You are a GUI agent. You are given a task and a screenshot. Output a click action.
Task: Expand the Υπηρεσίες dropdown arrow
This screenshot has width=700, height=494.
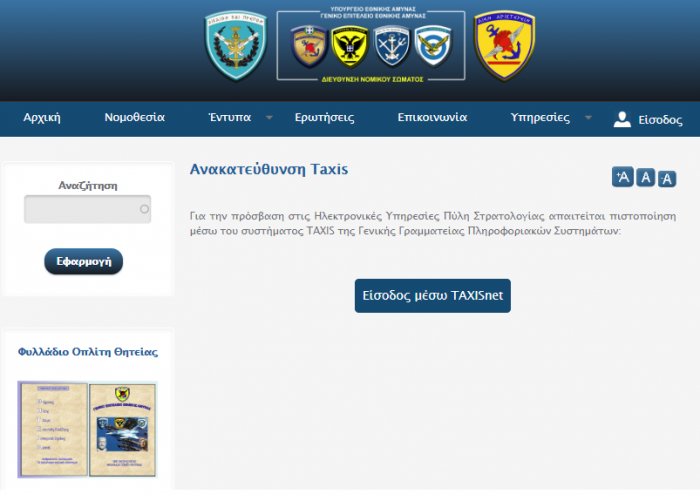click(x=587, y=118)
